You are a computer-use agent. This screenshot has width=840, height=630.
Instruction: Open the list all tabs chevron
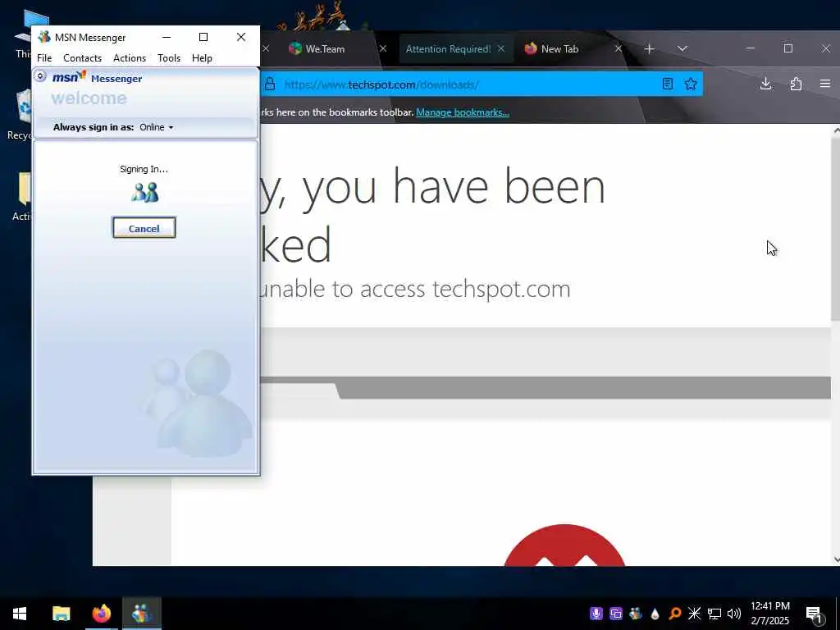[x=682, y=48]
